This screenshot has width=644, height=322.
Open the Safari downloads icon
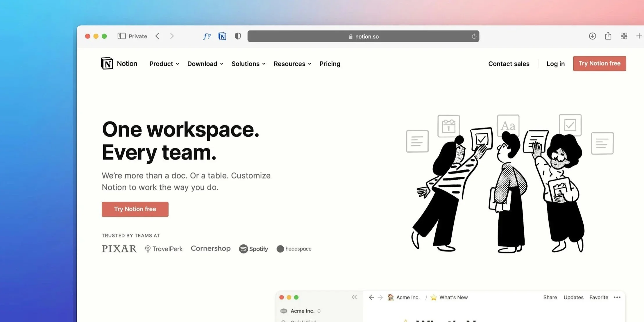(x=592, y=36)
